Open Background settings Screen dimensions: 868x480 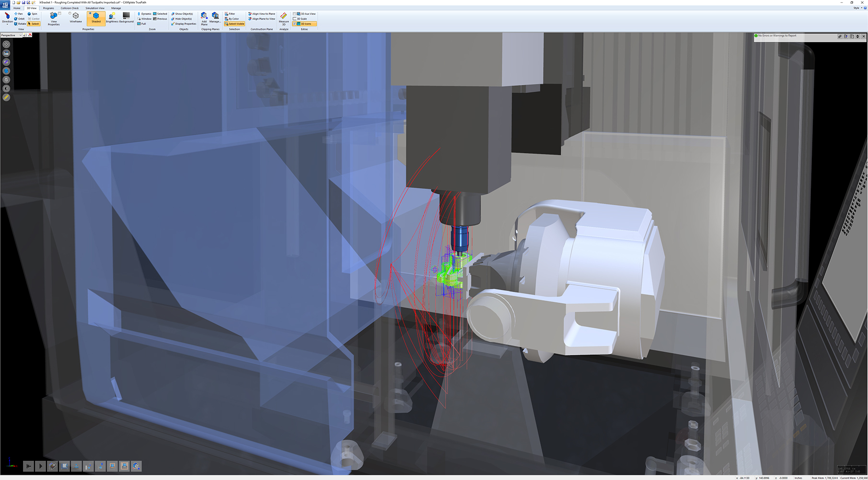pyautogui.click(x=127, y=18)
